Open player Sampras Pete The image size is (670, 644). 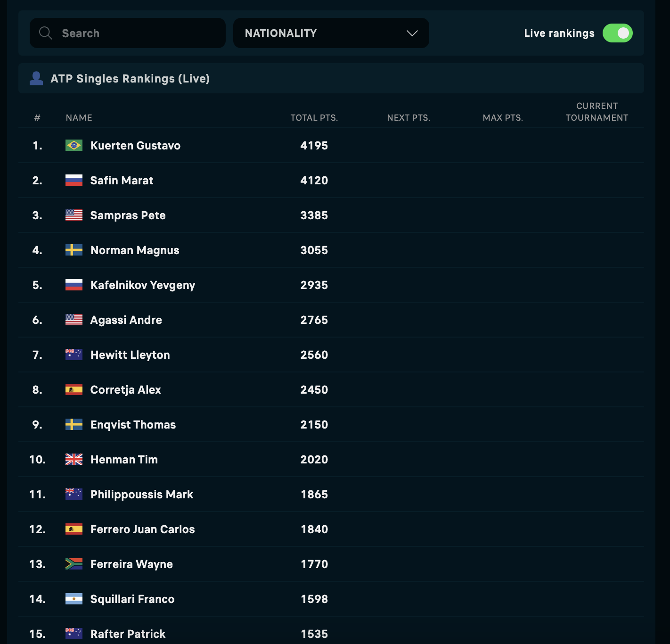coord(128,215)
